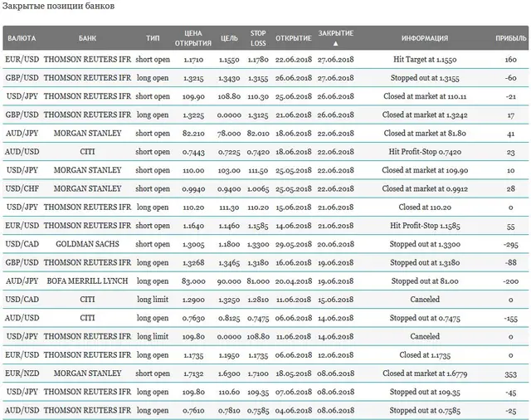
Task: Select 'Closed at market at 1.3242' cell
Action: [425, 115]
